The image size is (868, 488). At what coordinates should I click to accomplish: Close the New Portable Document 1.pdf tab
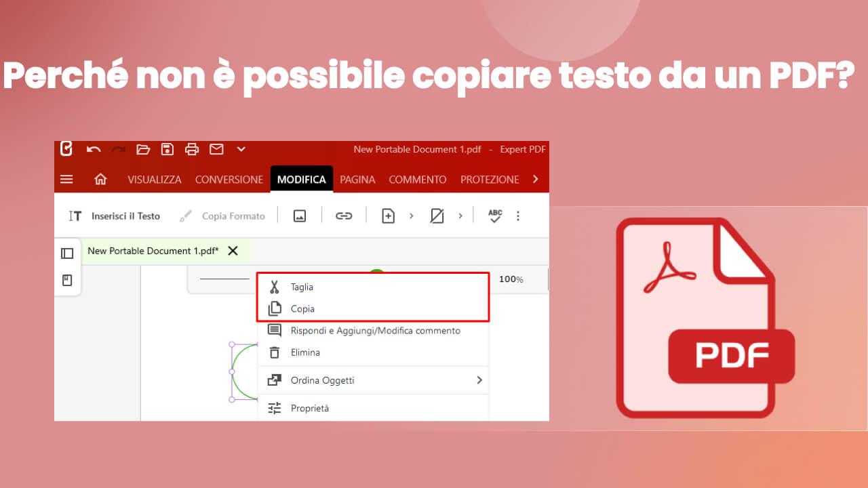233,251
